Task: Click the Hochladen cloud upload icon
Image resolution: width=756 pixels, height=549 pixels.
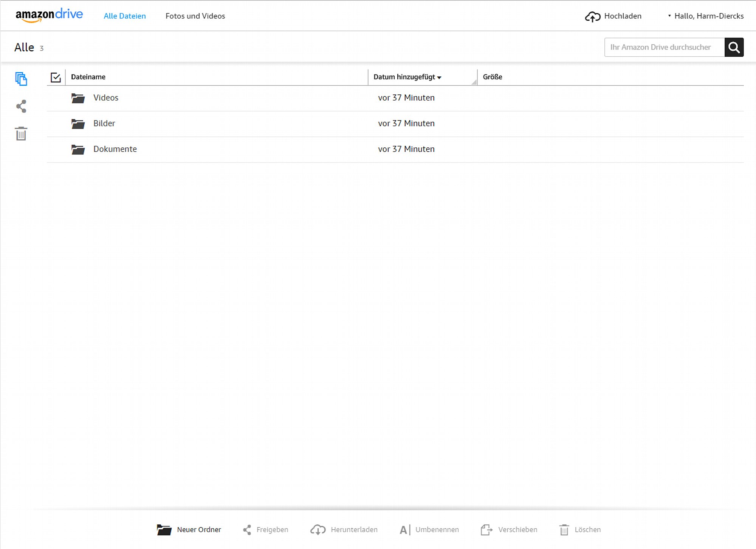Action: click(592, 17)
